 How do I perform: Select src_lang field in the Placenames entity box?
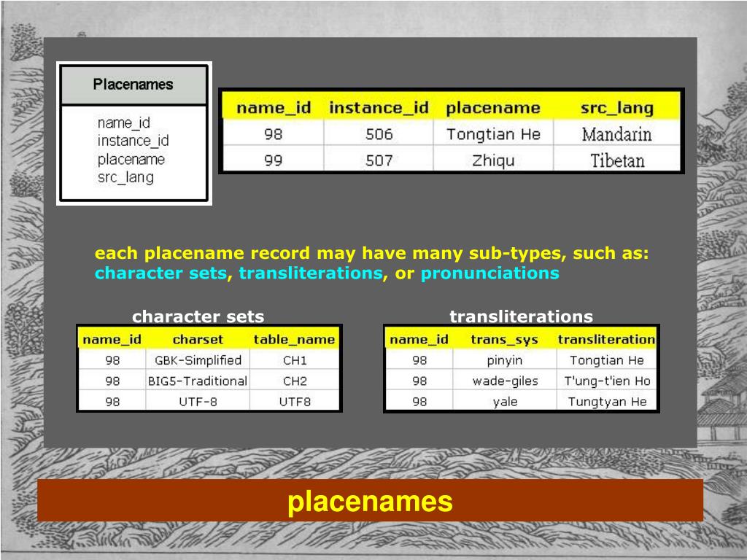(x=125, y=177)
